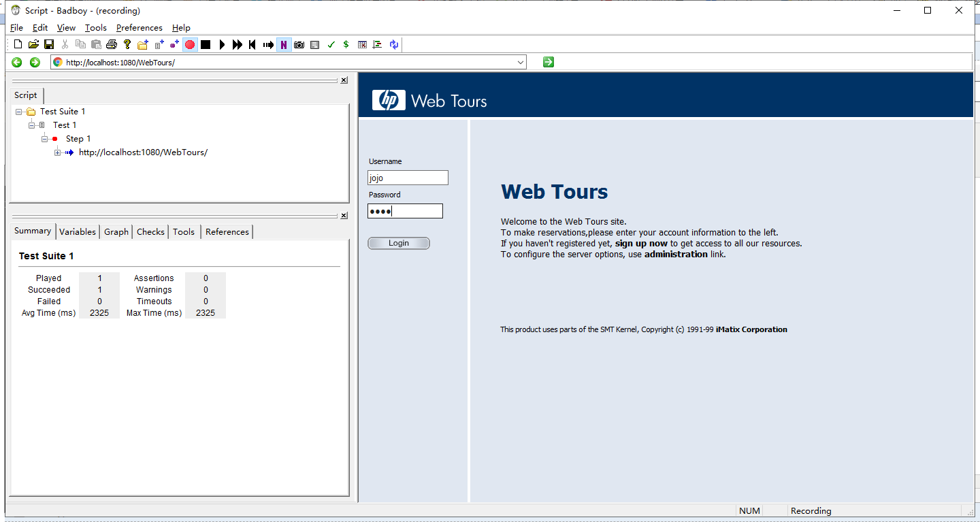Switch to the Summary tab
The height and width of the screenshot is (522, 980).
[33, 231]
